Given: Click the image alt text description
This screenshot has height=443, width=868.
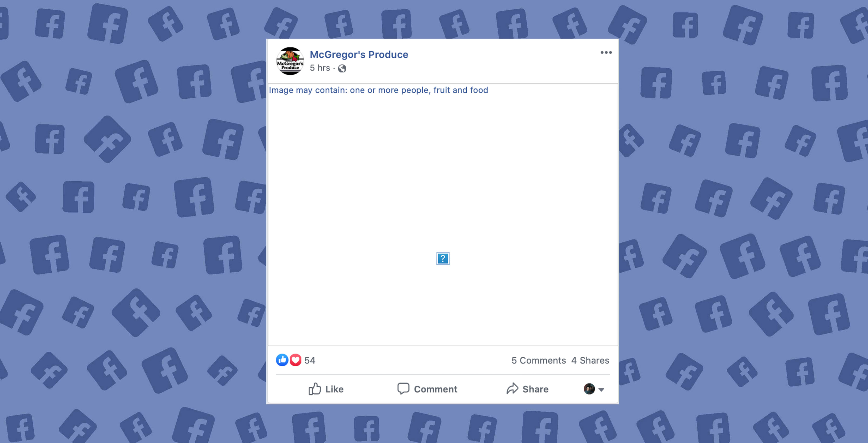Looking at the screenshot, I should 378,90.
